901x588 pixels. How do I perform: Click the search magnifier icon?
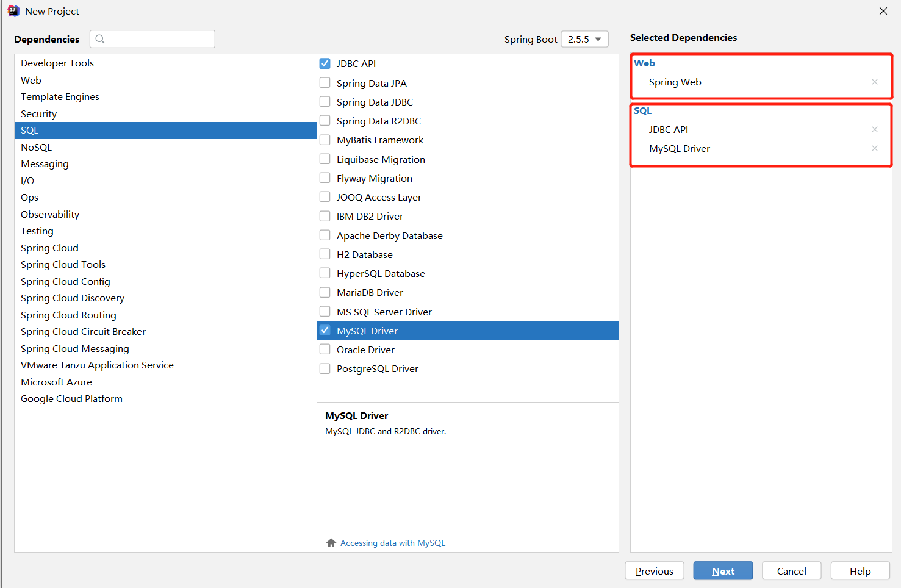pyautogui.click(x=100, y=39)
